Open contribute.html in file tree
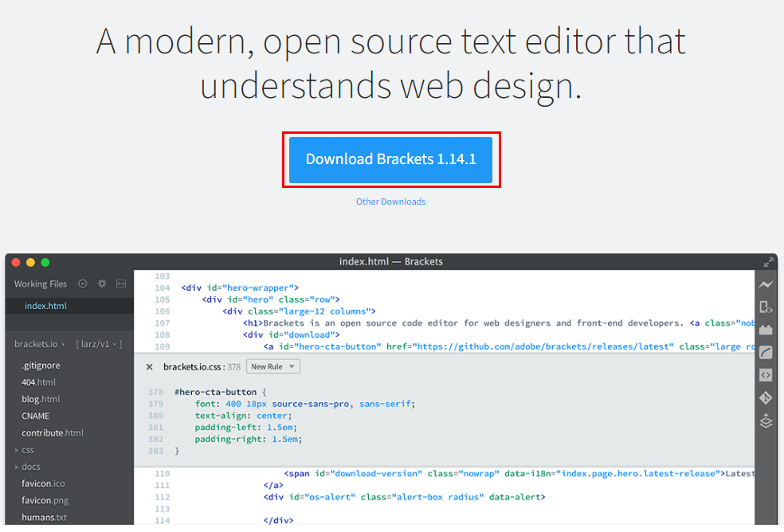Viewport: 784px width, 532px height. point(53,433)
